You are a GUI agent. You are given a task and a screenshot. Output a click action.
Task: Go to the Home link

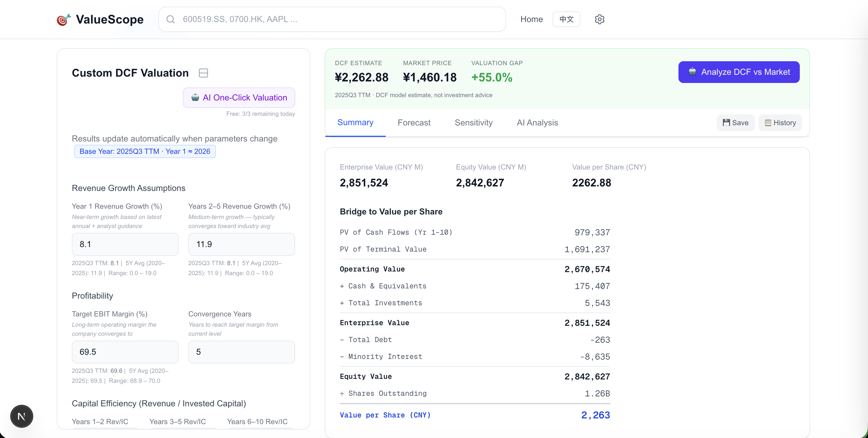coord(531,19)
